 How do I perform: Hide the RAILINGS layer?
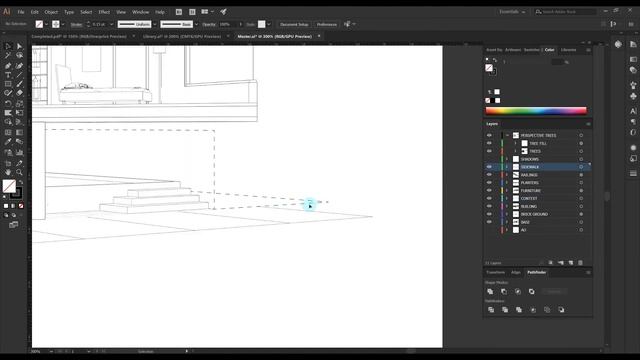click(489, 175)
